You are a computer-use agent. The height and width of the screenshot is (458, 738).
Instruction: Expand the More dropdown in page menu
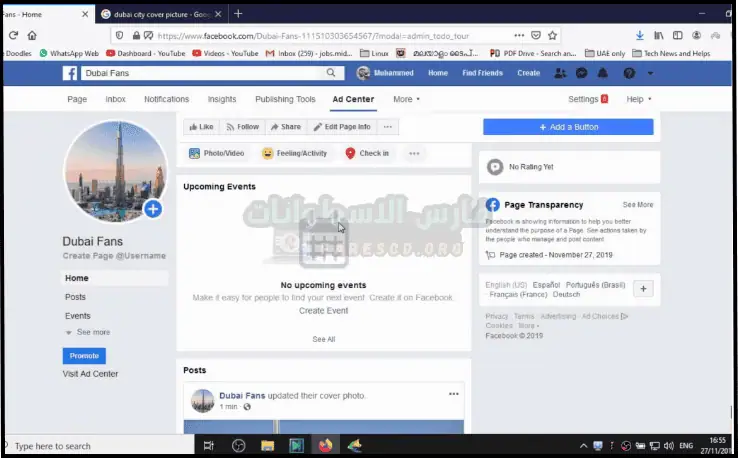click(406, 99)
